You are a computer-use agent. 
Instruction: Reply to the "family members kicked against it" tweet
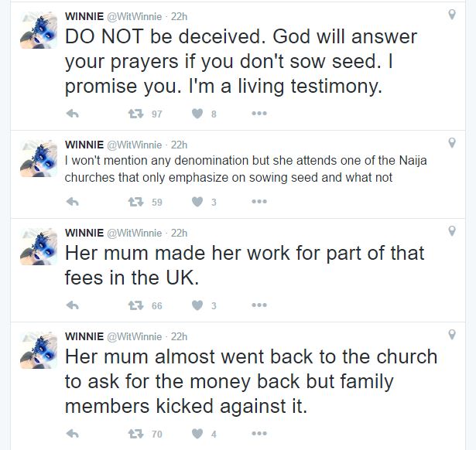point(74,434)
